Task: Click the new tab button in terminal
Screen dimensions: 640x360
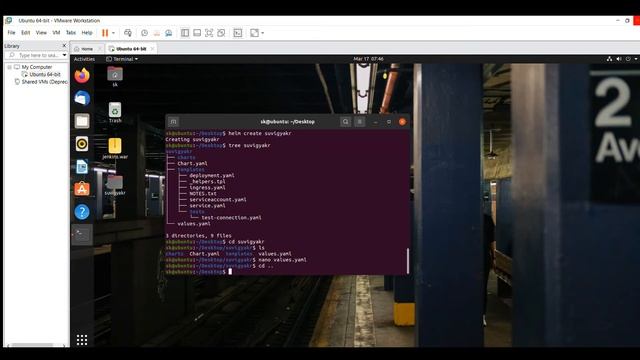Action: pyautogui.click(x=173, y=122)
